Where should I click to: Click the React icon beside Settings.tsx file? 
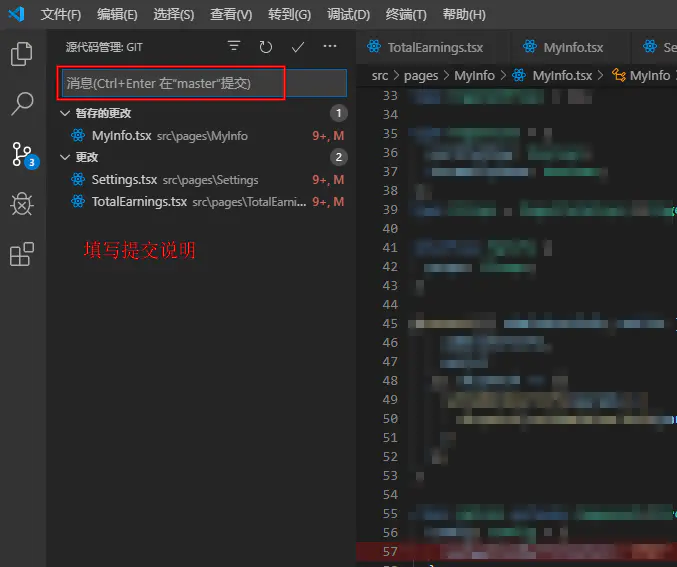[x=78, y=179]
